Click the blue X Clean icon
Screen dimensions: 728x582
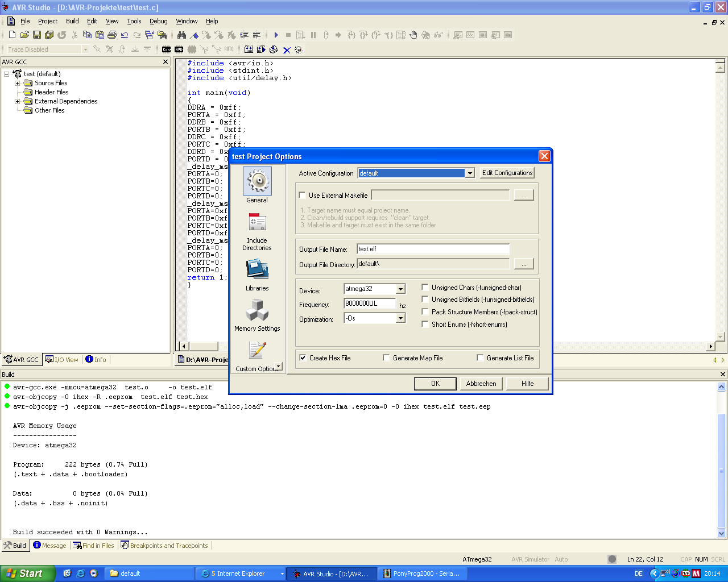287,49
